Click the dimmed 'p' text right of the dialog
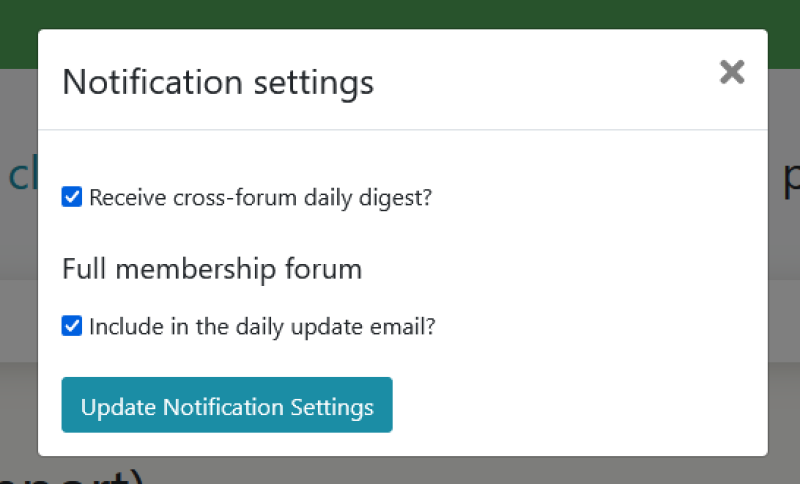Image resolution: width=800 pixels, height=484 pixels. click(789, 178)
